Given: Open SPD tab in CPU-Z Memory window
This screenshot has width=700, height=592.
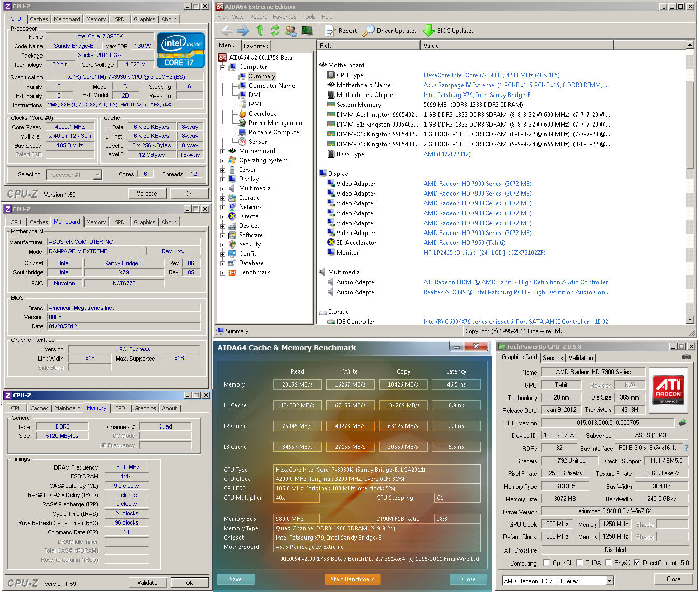Looking at the screenshot, I should 120,408.
